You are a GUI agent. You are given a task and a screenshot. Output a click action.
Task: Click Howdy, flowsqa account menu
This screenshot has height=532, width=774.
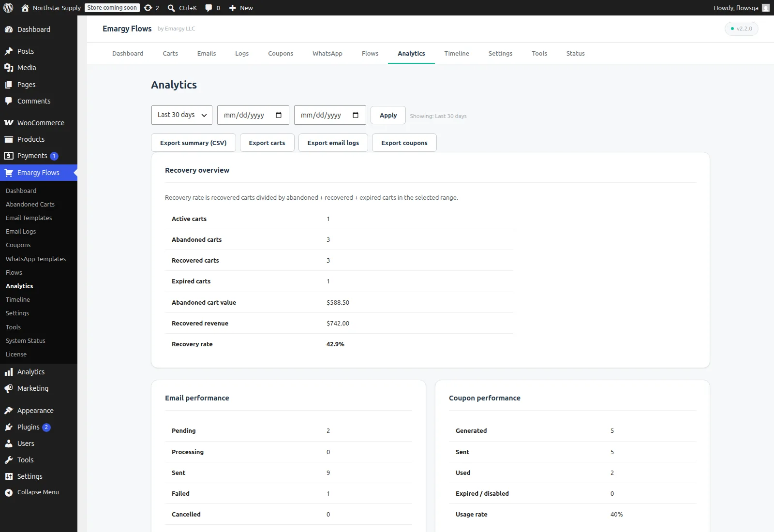pos(741,8)
